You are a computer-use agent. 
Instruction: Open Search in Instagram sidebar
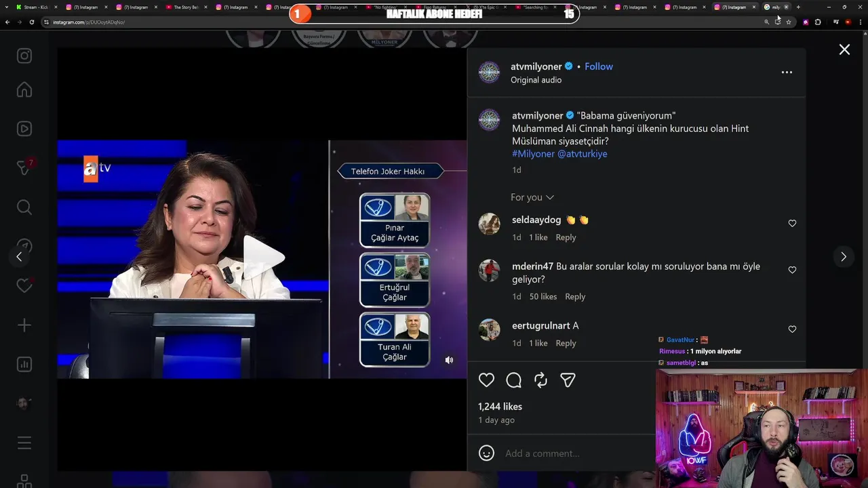pyautogui.click(x=24, y=207)
